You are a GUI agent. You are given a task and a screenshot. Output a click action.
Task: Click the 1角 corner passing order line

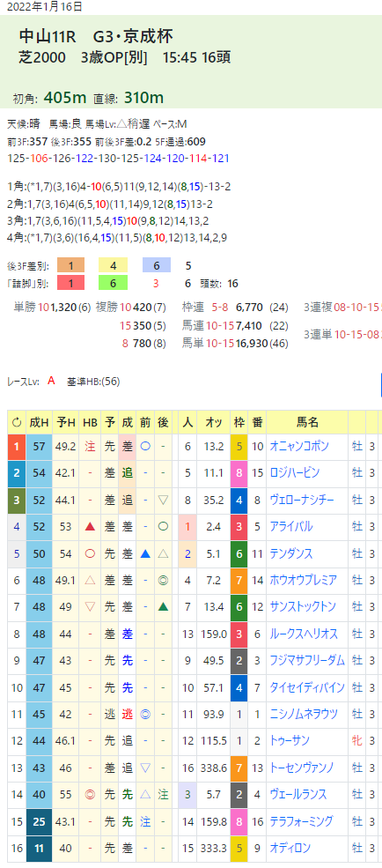pos(119,186)
